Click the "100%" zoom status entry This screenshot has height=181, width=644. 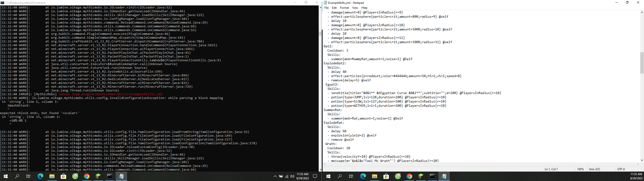tap(580, 169)
